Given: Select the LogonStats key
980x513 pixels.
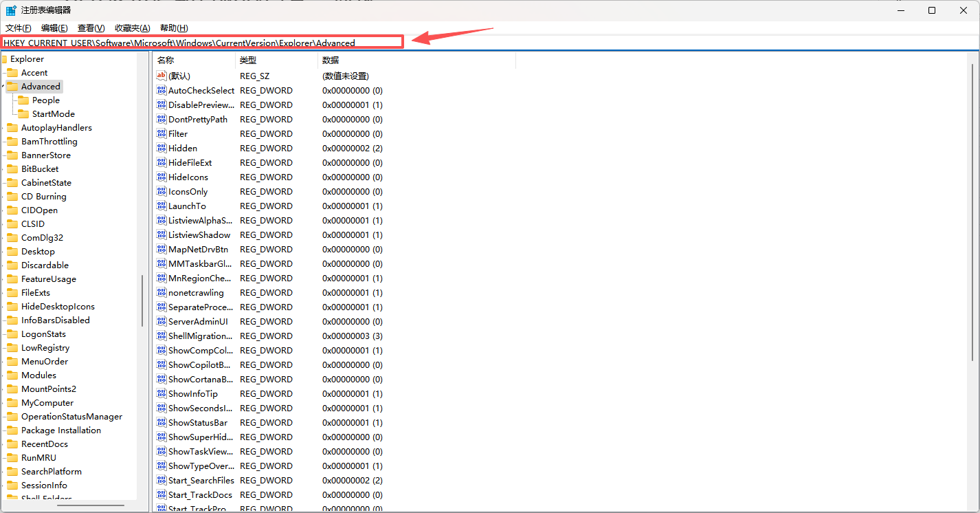Looking at the screenshot, I should pos(43,334).
